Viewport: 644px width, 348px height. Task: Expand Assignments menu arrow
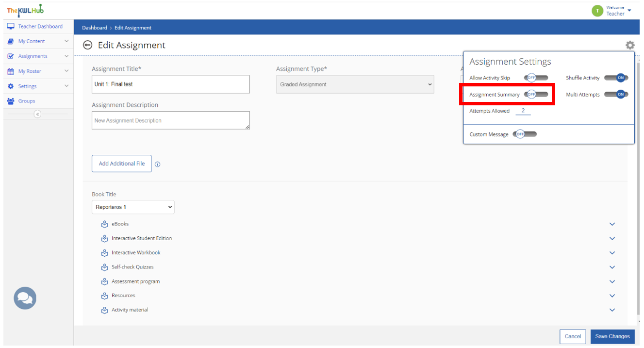coord(66,56)
